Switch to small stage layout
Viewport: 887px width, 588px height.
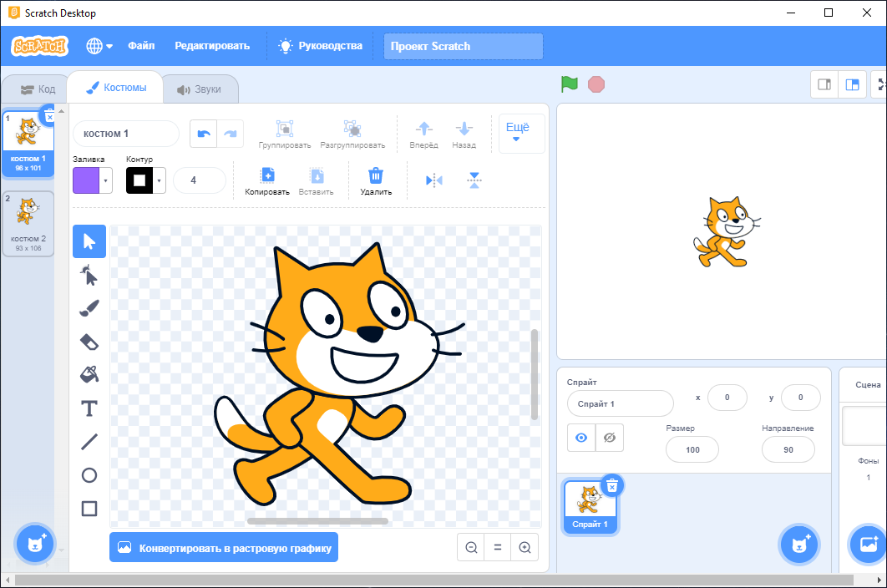824,84
